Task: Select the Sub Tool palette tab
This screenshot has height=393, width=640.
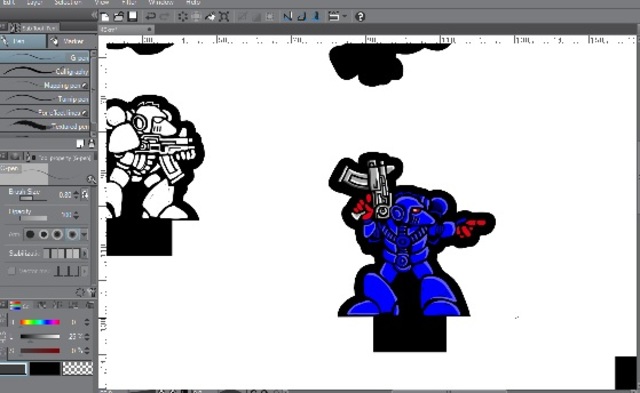Action: pos(33,28)
